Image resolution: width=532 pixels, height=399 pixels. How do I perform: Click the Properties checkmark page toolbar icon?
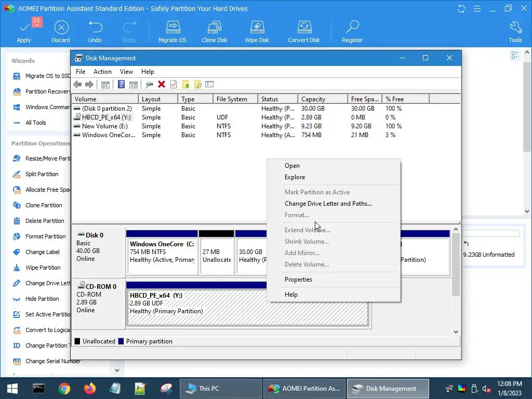(x=174, y=85)
